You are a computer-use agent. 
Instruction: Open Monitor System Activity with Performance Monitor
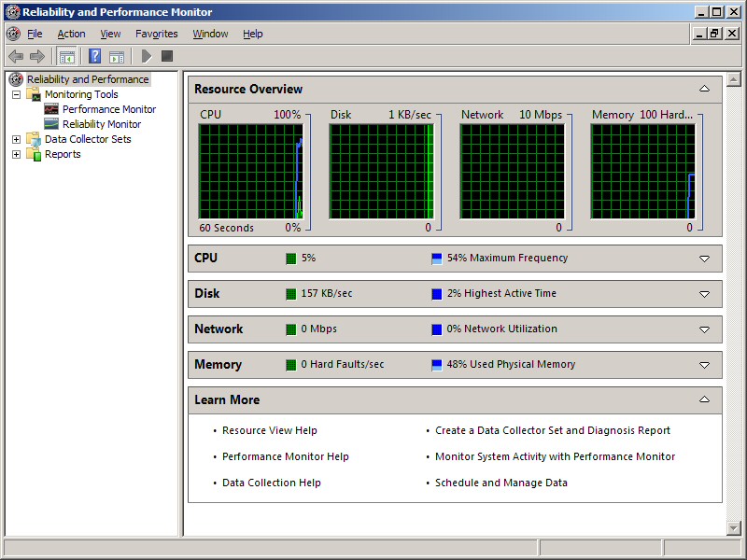pyautogui.click(x=555, y=456)
